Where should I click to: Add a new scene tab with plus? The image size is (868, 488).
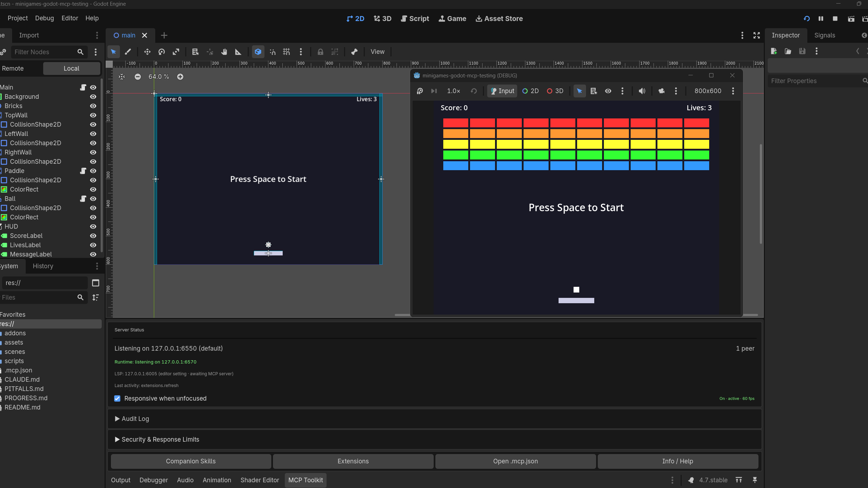[164, 35]
